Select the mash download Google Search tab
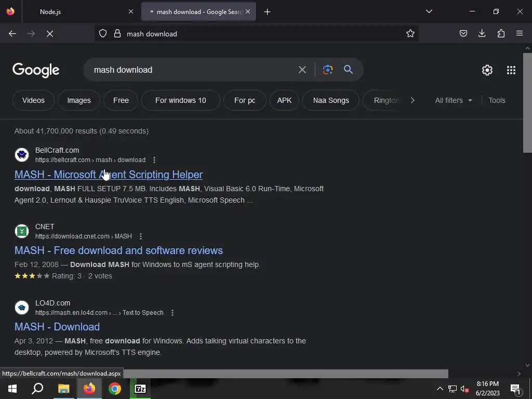 (x=198, y=11)
